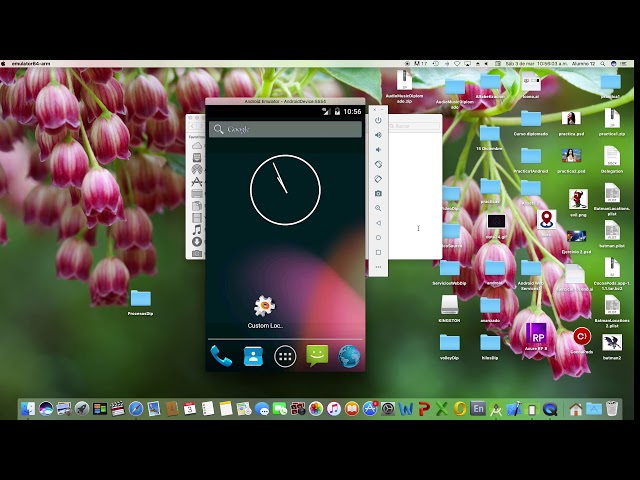The image size is (640, 480).
Task: Open iTunes from the Dock
Action: point(333,409)
